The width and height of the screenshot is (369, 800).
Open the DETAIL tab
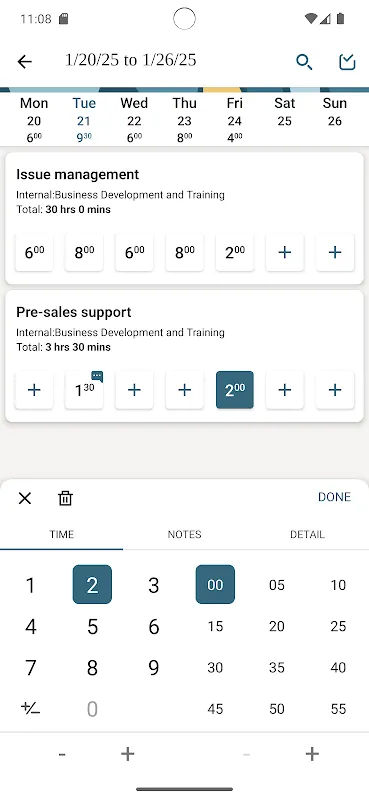click(x=307, y=534)
